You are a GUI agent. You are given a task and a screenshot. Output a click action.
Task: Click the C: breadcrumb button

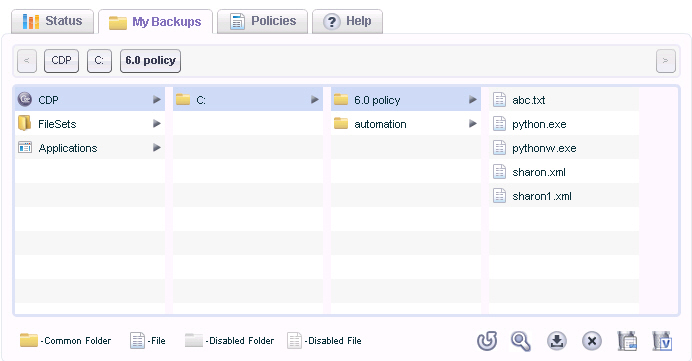pos(99,60)
